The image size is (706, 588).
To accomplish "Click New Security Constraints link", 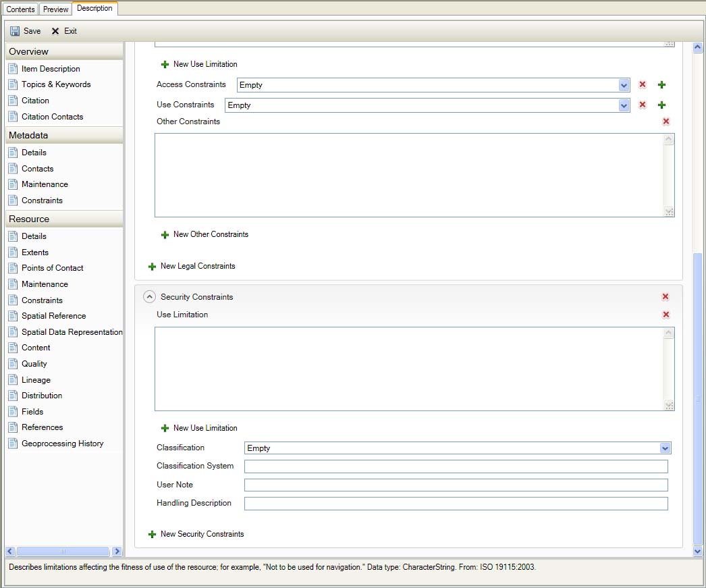I will tap(202, 534).
